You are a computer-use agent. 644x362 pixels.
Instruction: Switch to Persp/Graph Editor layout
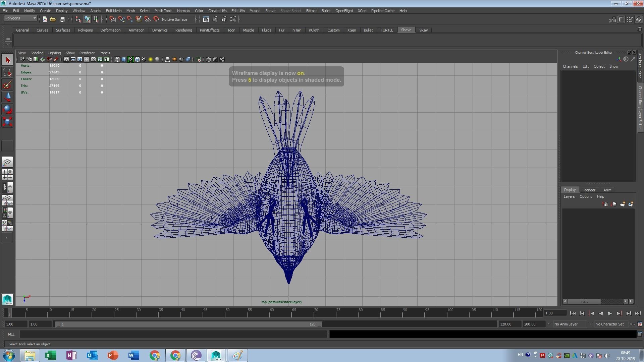pyautogui.click(x=7, y=200)
